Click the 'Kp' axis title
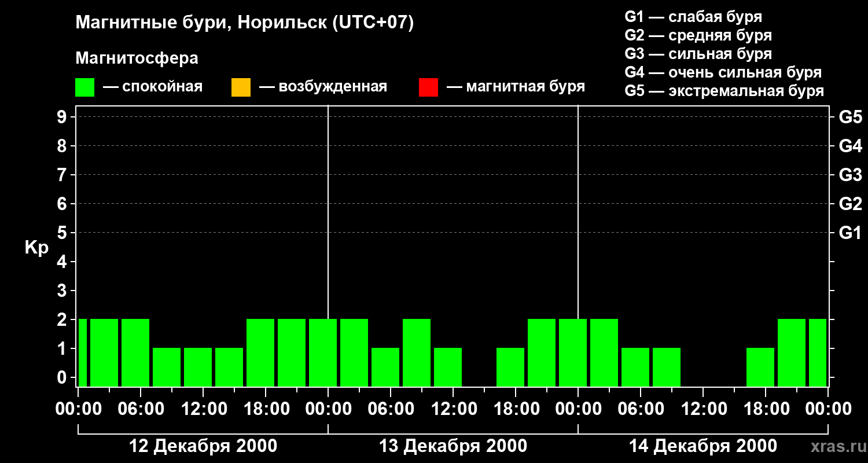868x463 pixels. (36, 248)
